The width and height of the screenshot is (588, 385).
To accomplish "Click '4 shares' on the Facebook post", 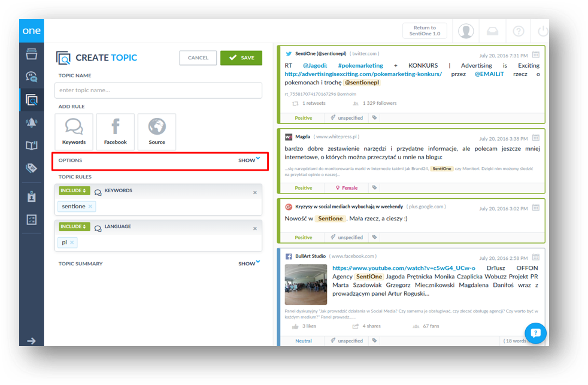I will (371, 326).
